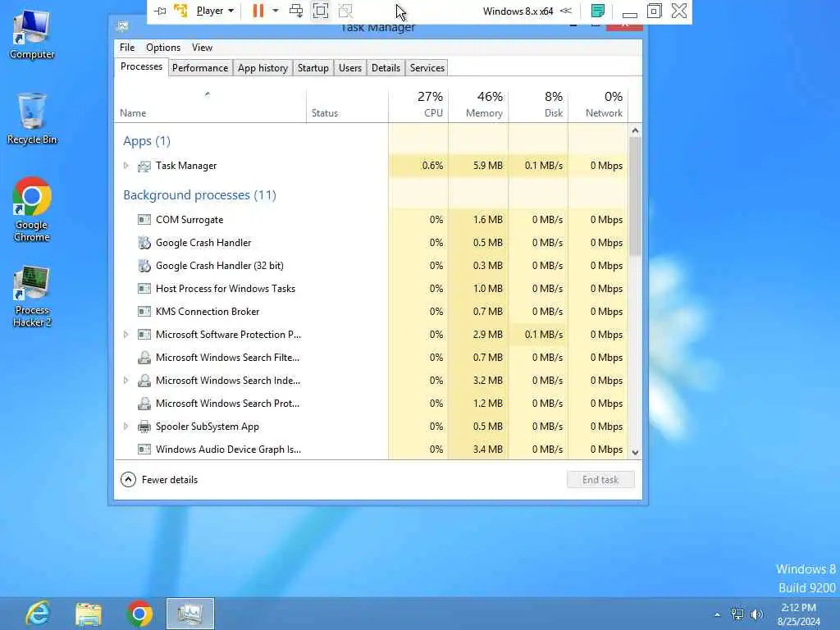Open File Explorer from the taskbar
The height and width of the screenshot is (630, 840).
pos(89,614)
